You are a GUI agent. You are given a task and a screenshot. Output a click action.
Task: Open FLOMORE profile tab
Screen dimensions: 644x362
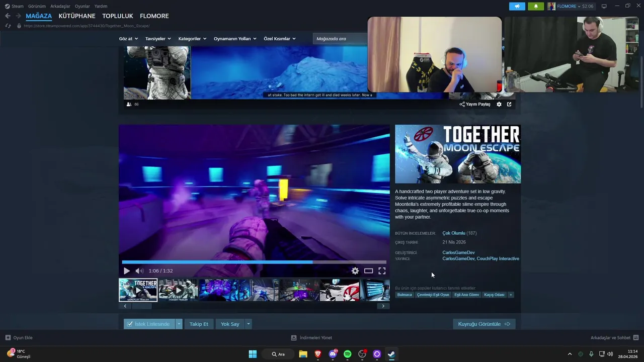pos(154,16)
